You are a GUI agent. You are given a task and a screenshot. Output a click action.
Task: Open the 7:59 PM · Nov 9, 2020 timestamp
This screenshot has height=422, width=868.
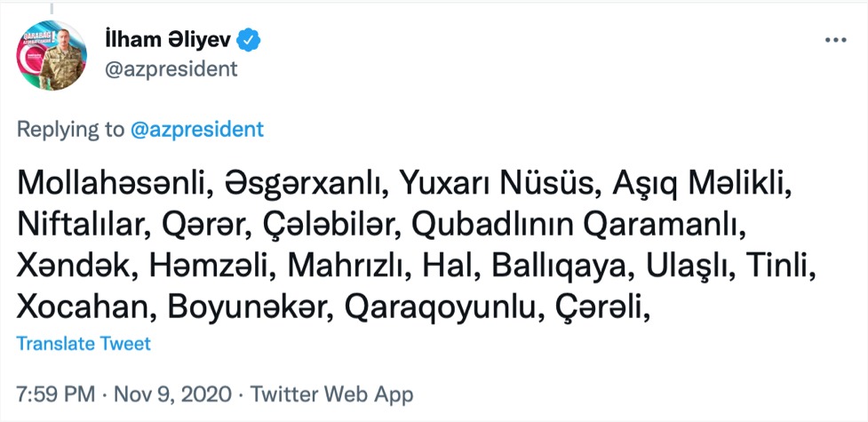pos(126,393)
